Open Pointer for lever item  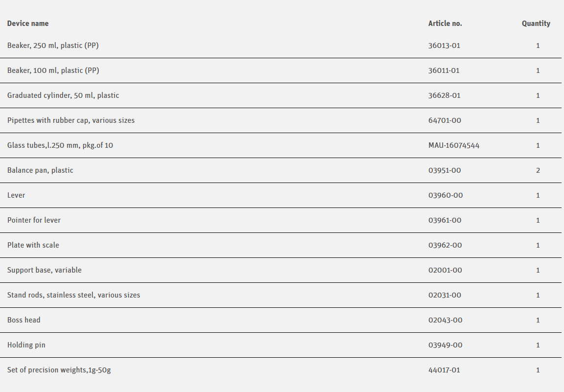coord(34,220)
